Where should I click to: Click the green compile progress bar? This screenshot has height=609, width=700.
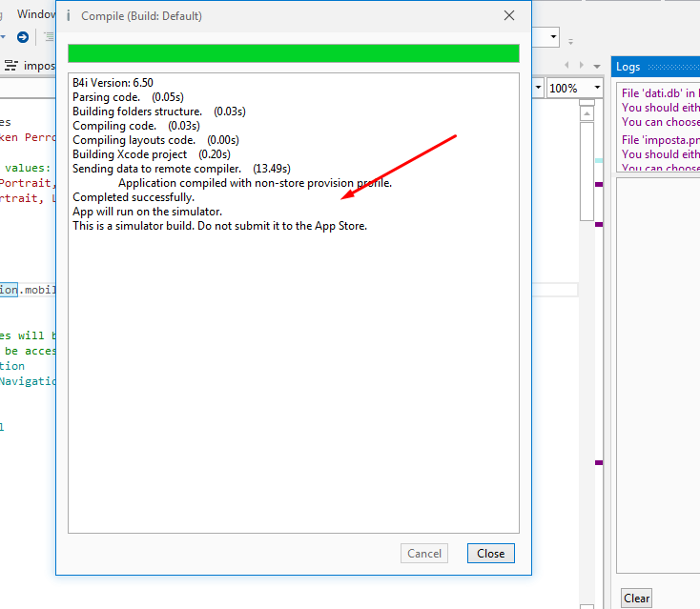pos(294,53)
